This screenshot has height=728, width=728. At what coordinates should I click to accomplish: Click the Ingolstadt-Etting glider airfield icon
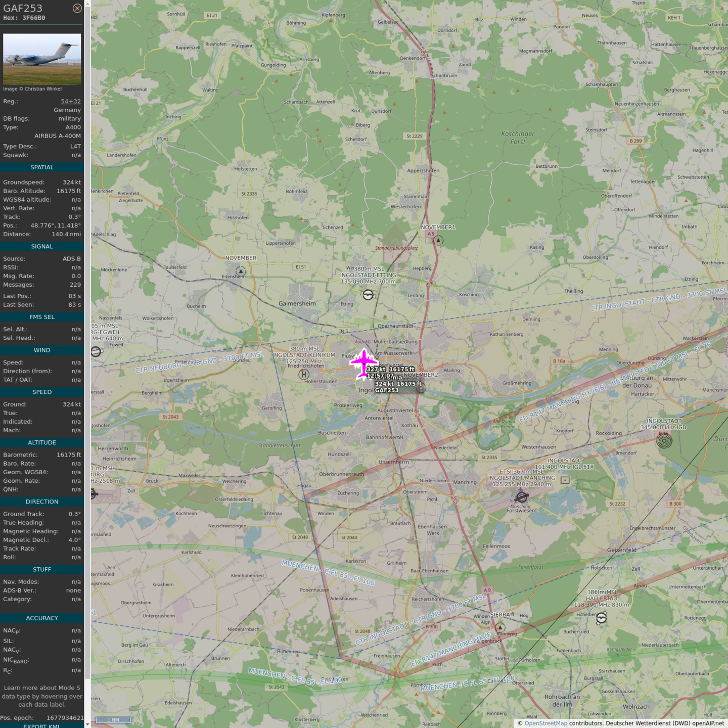[368, 295]
